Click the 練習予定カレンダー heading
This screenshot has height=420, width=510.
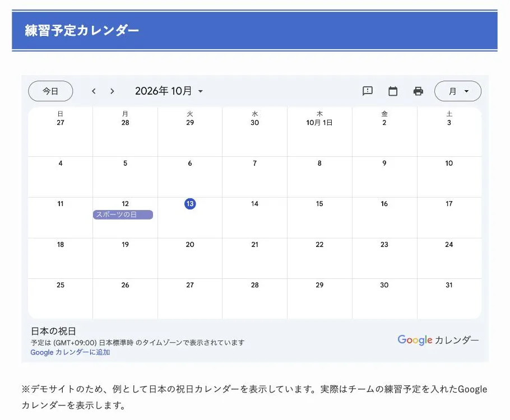(x=82, y=31)
